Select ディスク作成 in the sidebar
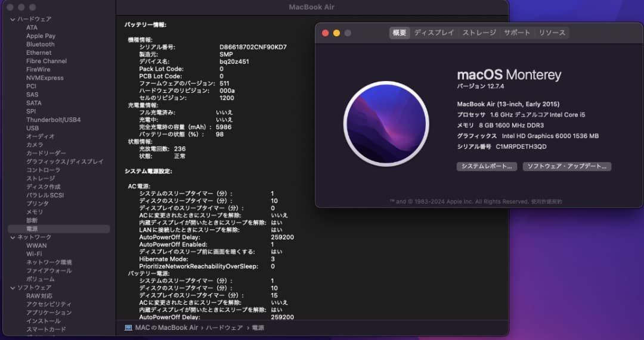The height and width of the screenshot is (340, 644). point(43,186)
